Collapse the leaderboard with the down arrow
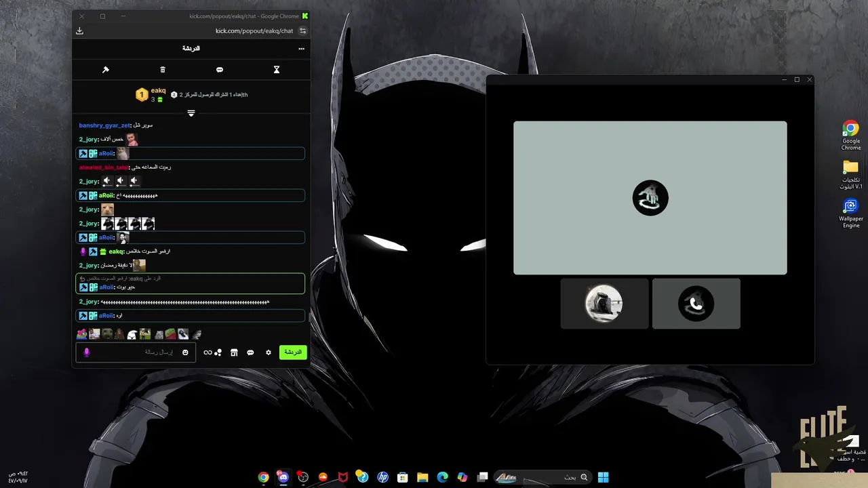This screenshot has width=868, height=488. coord(191,113)
